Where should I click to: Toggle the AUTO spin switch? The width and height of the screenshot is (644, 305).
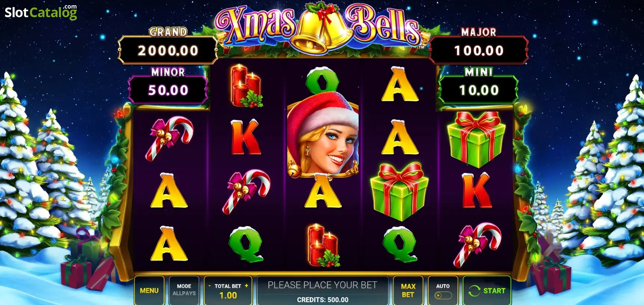(443, 295)
